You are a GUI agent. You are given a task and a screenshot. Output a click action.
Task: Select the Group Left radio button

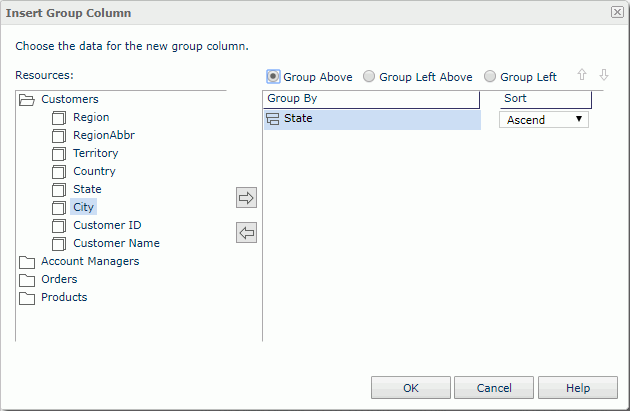click(490, 76)
